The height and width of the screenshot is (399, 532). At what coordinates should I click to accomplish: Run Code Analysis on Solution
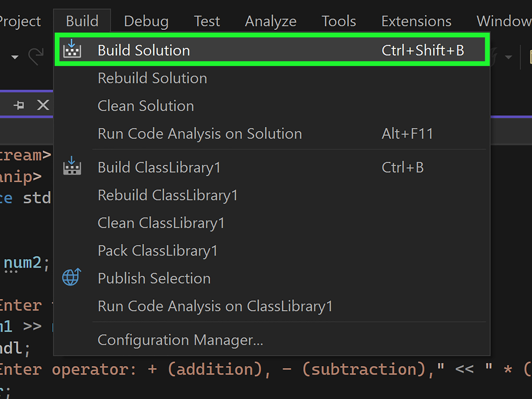pyautogui.click(x=200, y=134)
